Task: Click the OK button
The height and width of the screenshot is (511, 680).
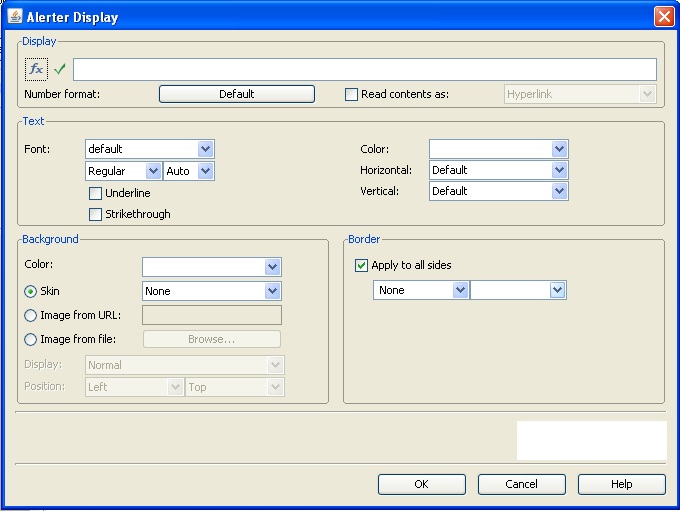Action: point(422,484)
